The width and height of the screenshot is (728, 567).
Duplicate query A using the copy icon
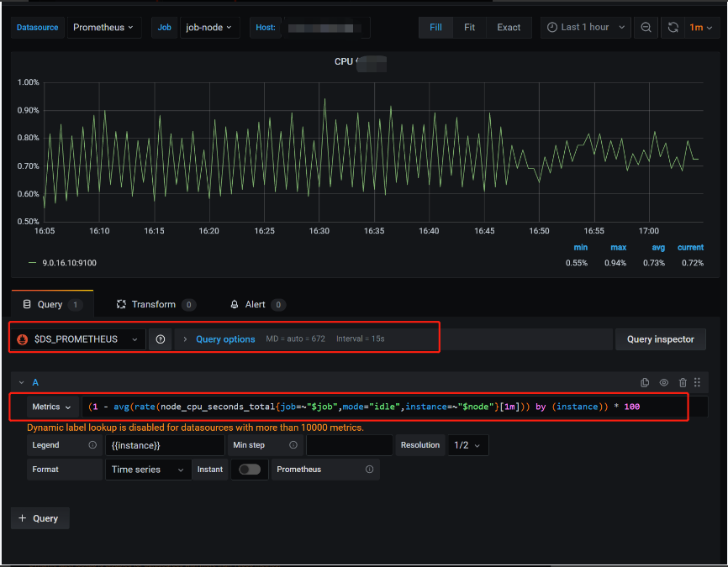645,382
